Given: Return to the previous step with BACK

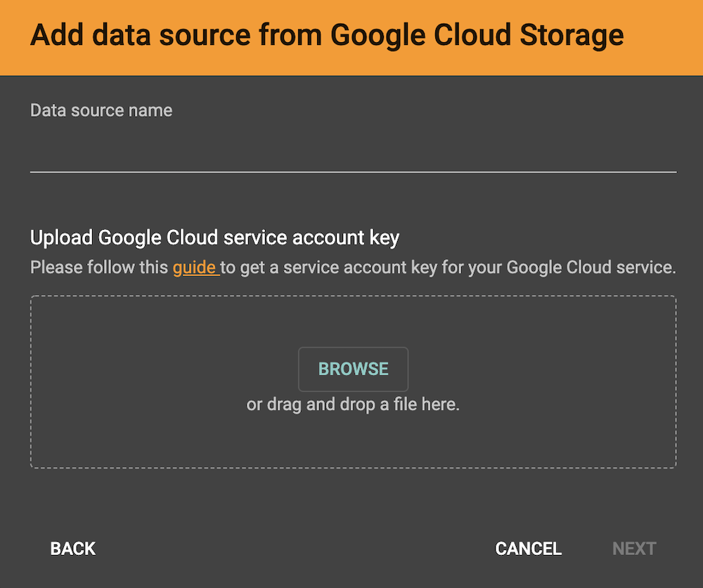Looking at the screenshot, I should pyautogui.click(x=72, y=549).
